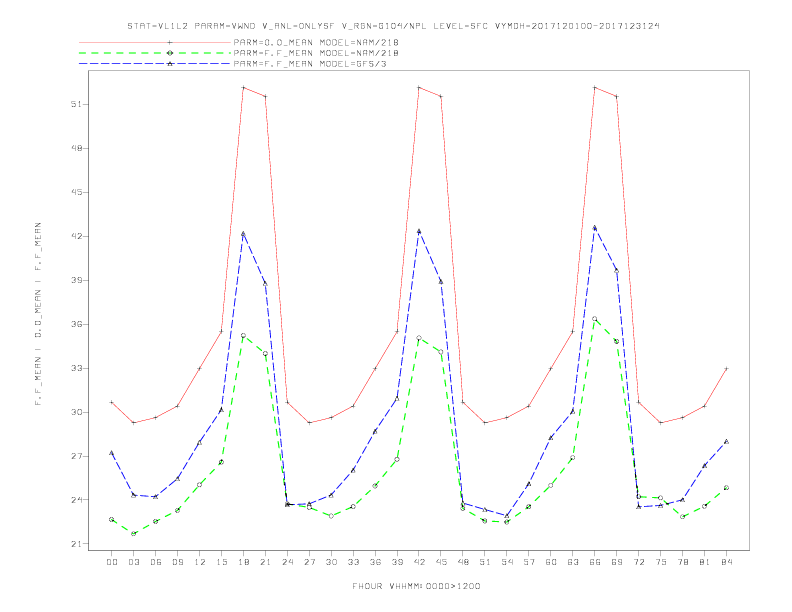Click x-axis forecast hour label 39

(397, 562)
